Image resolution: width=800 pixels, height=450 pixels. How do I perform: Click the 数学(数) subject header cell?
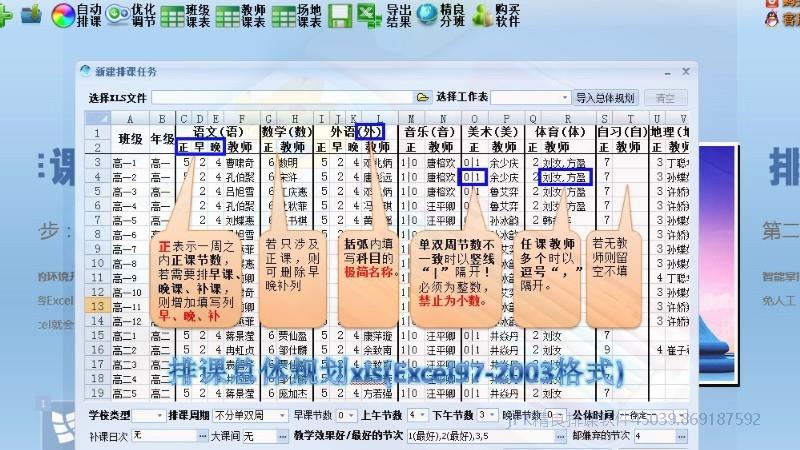[287, 132]
